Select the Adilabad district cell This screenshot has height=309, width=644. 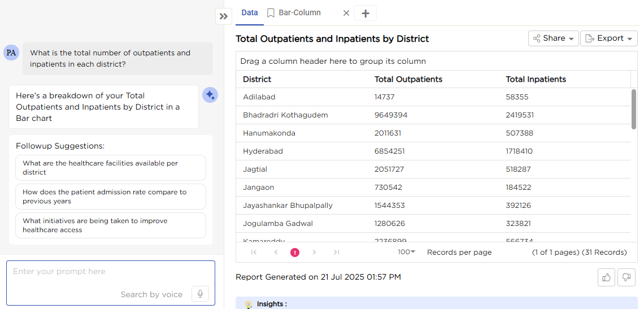(259, 97)
